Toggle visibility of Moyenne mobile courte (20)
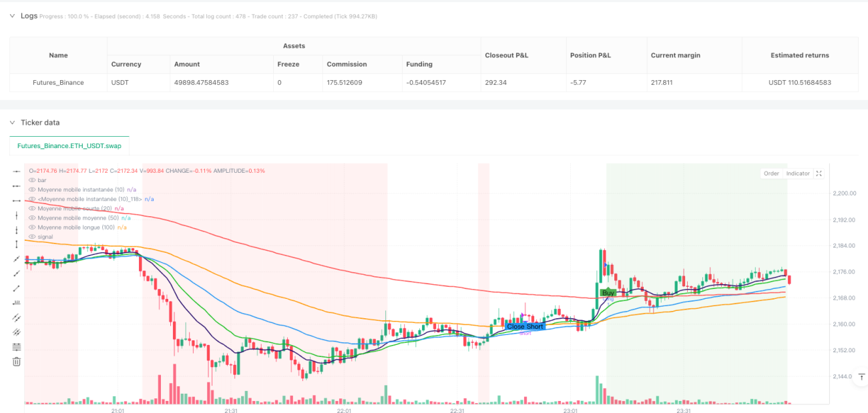The height and width of the screenshot is (413, 868). (31, 208)
